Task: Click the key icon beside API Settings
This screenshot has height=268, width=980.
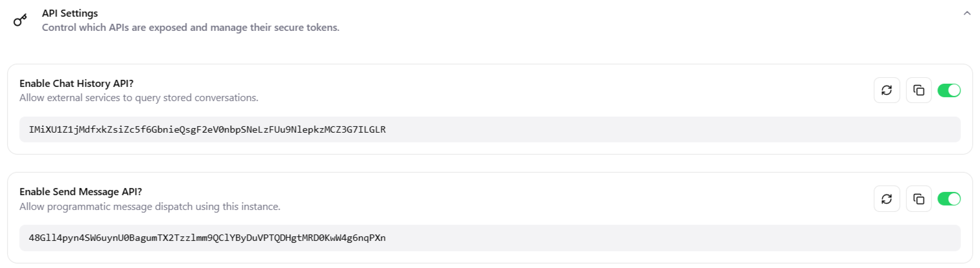Action: [x=21, y=20]
